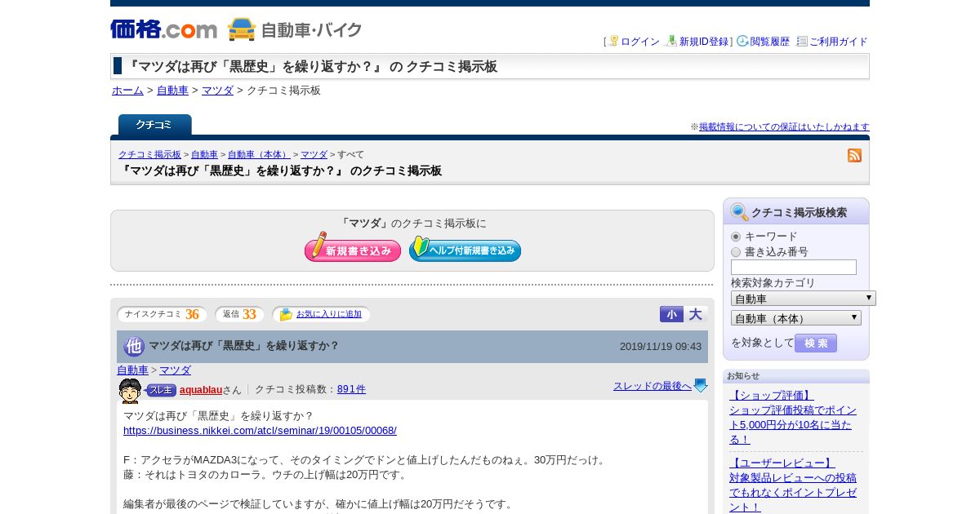
Task: Click the blue down-arrow thread end icon
Action: pyautogui.click(x=701, y=386)
